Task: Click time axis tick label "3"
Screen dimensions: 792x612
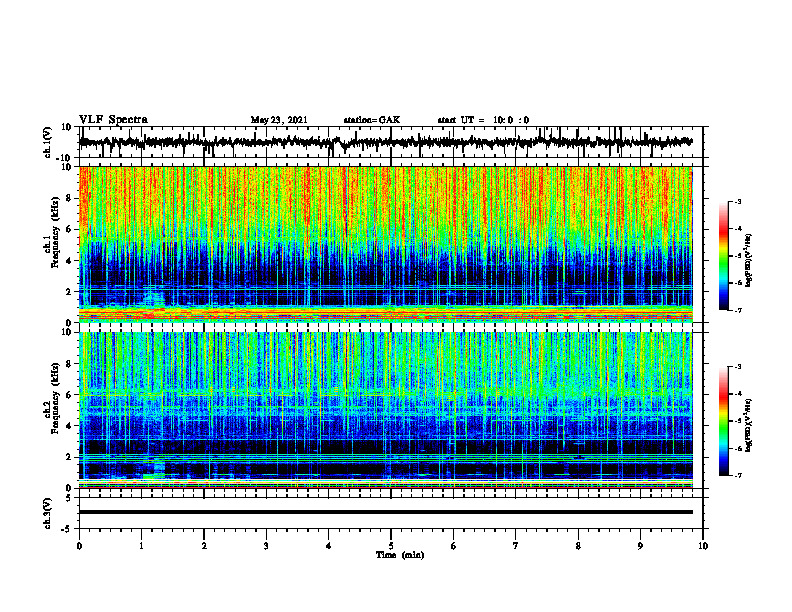Action: [266, 546]
